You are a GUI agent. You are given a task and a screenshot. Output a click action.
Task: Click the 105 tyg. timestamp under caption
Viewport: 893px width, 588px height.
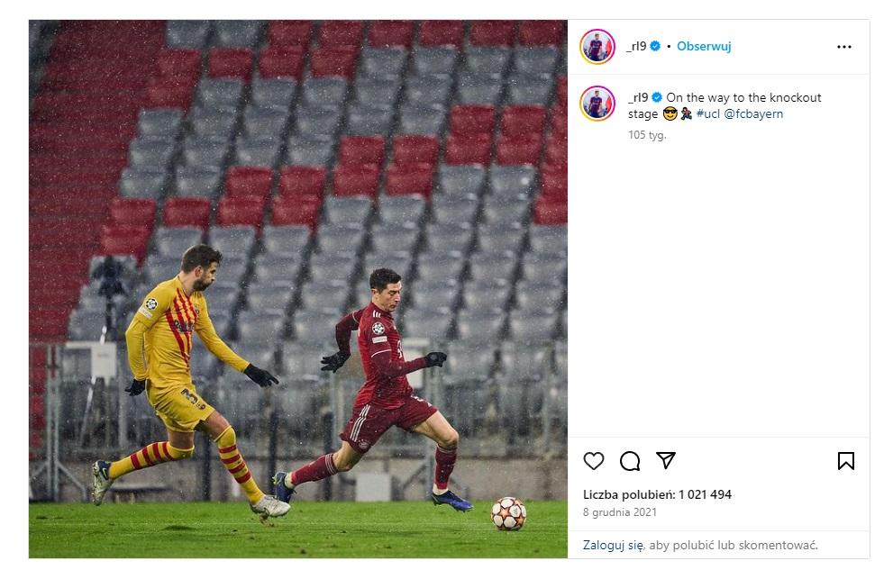tap(647, 135)
